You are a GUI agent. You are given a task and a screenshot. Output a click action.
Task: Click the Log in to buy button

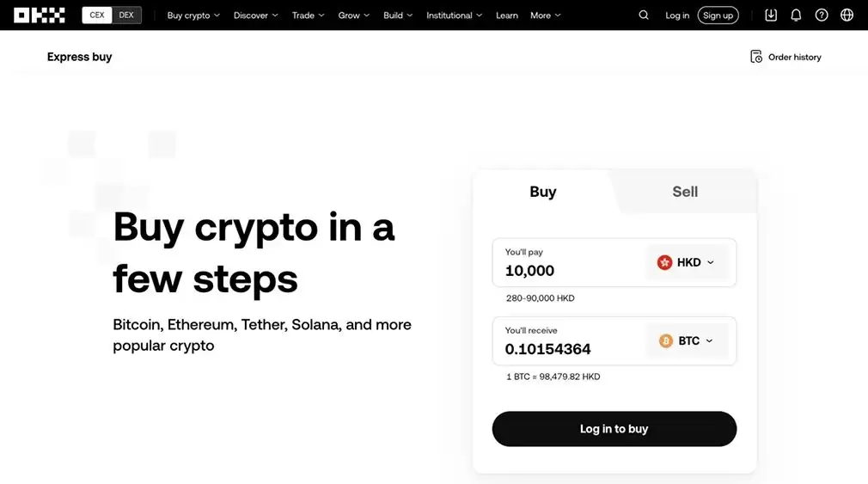tap(614, 429)
